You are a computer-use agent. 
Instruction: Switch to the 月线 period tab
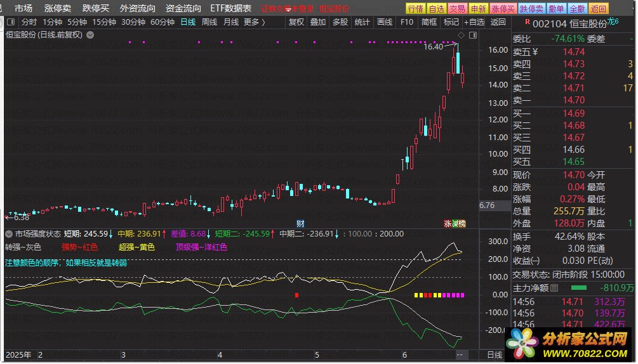[231, 22]
